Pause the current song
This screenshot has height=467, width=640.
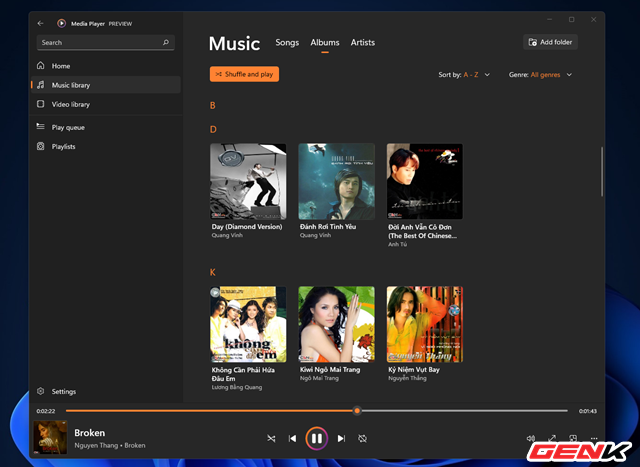point(316,438)
